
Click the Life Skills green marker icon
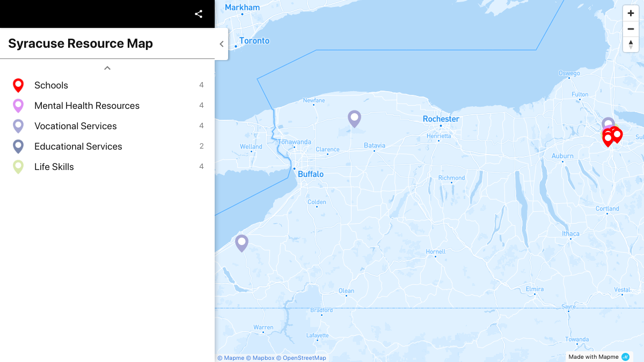pyautogui.click(x=18, y=166)
